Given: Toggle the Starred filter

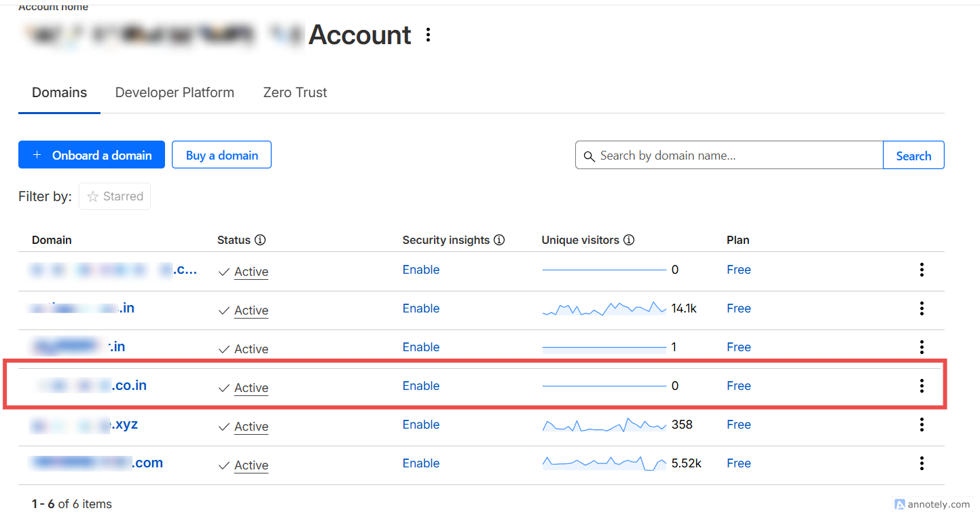Looking at the screenshot, I should [115, 196].
